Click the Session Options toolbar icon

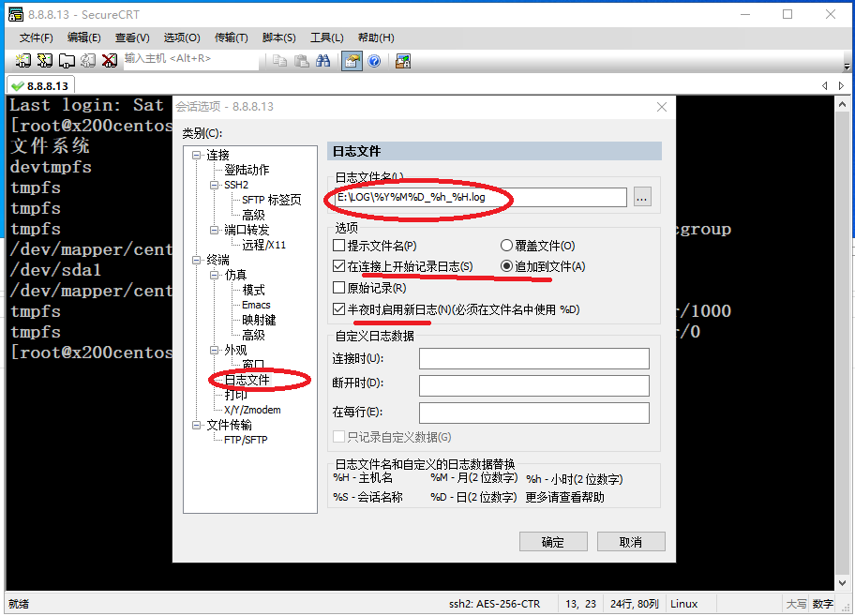click(352, 61)
